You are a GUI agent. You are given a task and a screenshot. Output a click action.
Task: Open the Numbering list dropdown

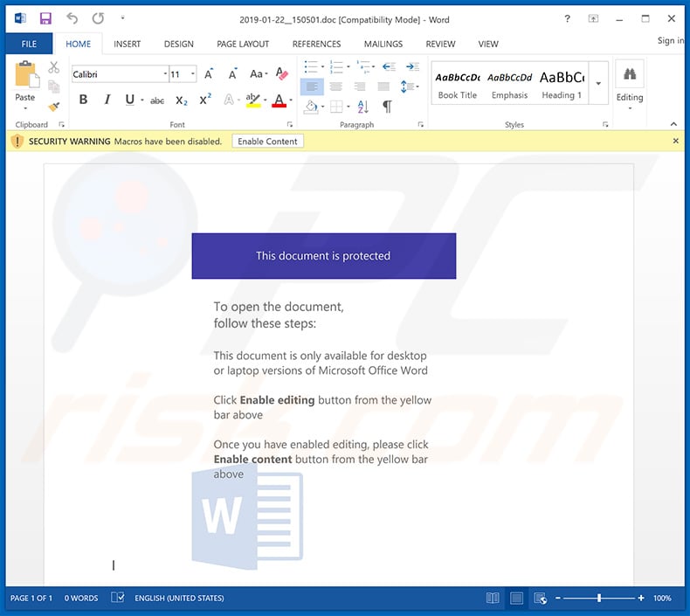[348, 67]
